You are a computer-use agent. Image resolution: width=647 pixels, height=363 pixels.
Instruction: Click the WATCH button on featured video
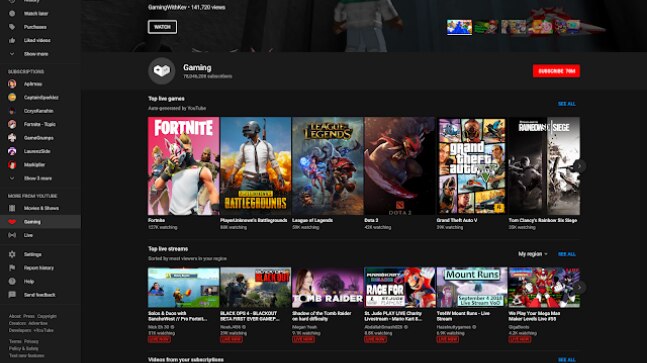(162, 27)
